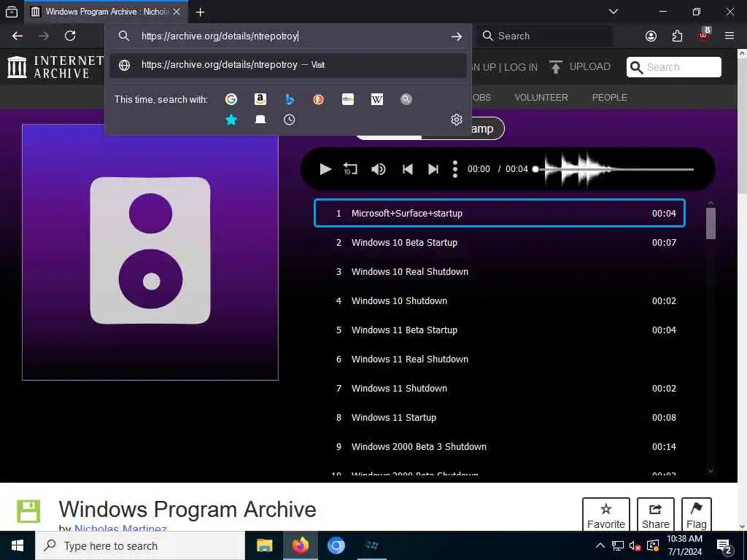Search this time with Bing
This screenshot has width=747, height=560.
pos(289,99)
